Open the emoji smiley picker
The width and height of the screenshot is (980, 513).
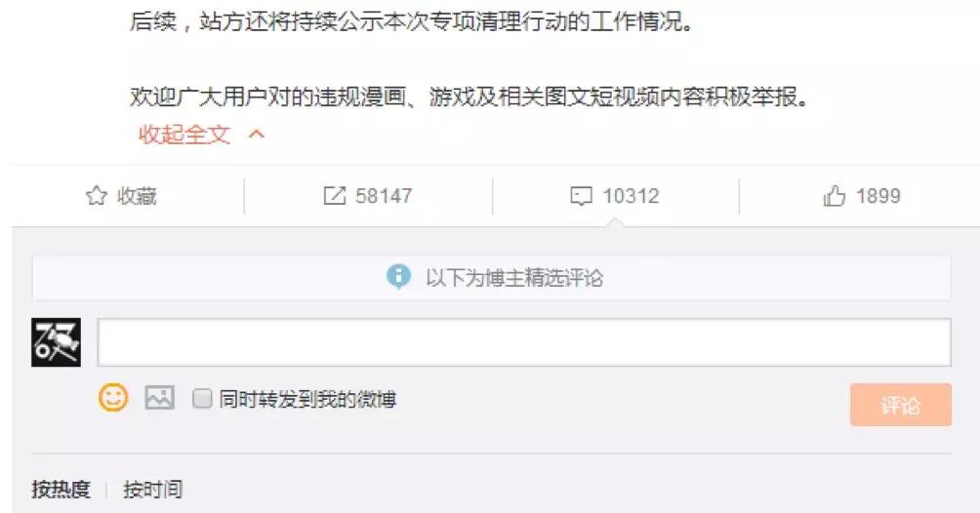pos(113,397)
